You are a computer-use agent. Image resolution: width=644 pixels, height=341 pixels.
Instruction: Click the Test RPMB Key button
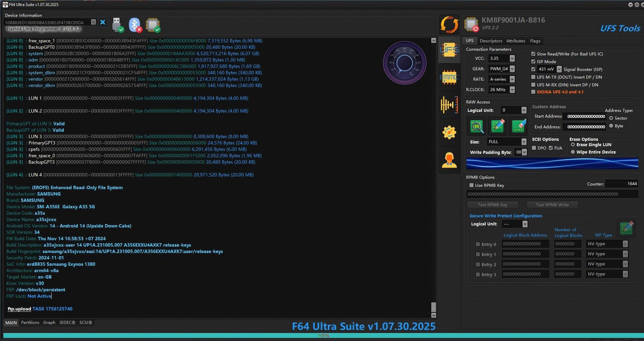click(x=493, y=205)
